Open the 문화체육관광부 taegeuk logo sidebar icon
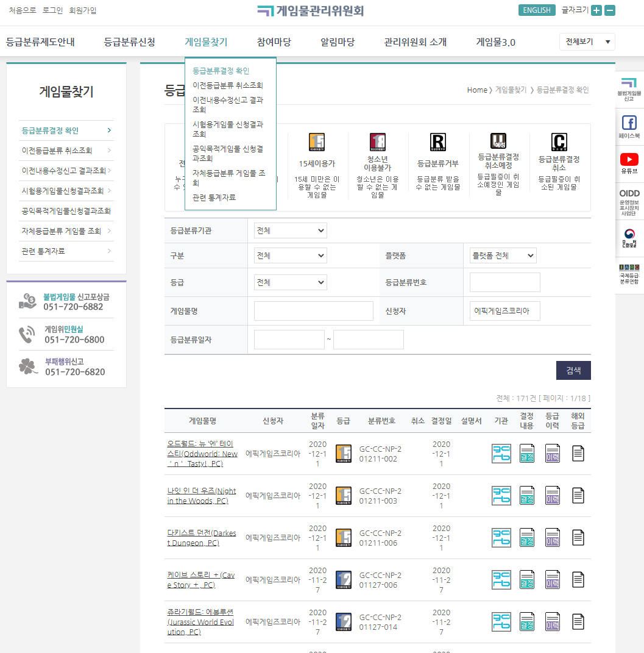This screenshot has height=653, width=644. [x=629, y=238]
